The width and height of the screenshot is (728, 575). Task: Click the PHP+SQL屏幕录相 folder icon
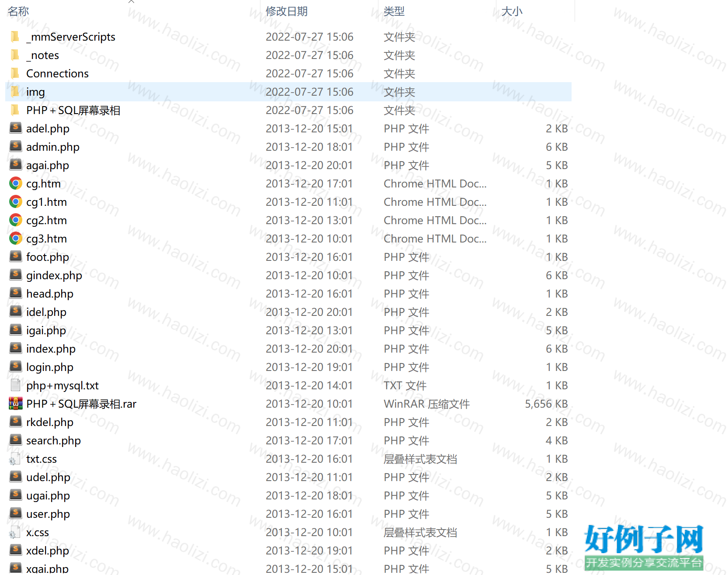click(x=15, y=110)
